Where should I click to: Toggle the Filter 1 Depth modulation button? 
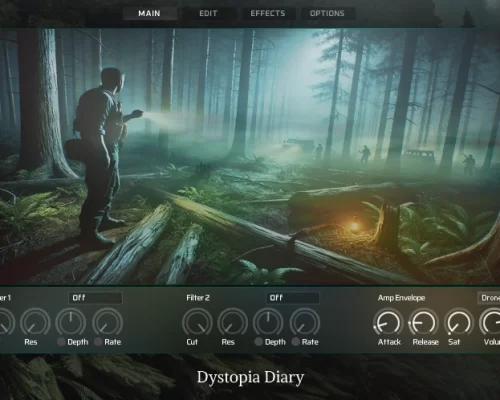coord(61,342)
